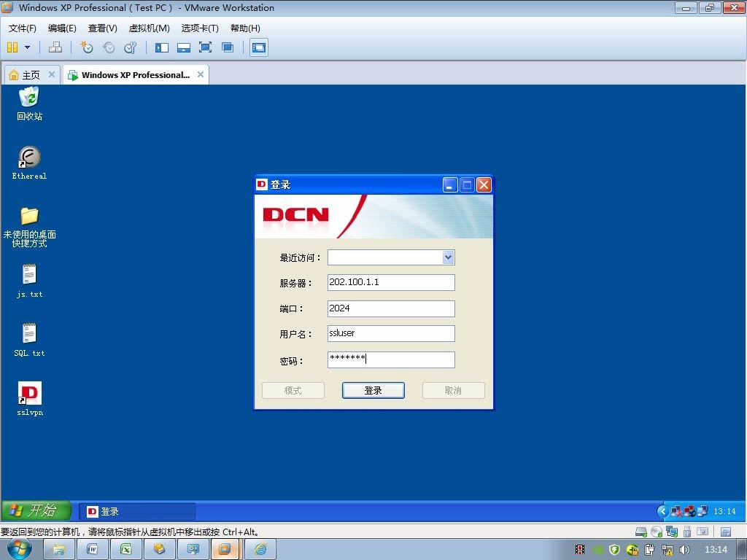The width and height of the screenshot is (747, 560).
Task: Click the VMware USB device status icon
Action: 687,532
